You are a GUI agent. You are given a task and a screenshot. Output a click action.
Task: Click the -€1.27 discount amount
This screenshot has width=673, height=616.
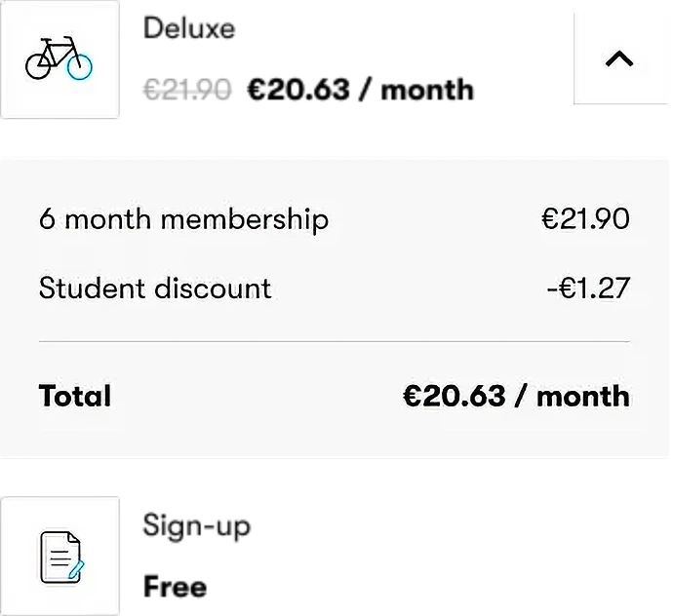tap(588, 288)
